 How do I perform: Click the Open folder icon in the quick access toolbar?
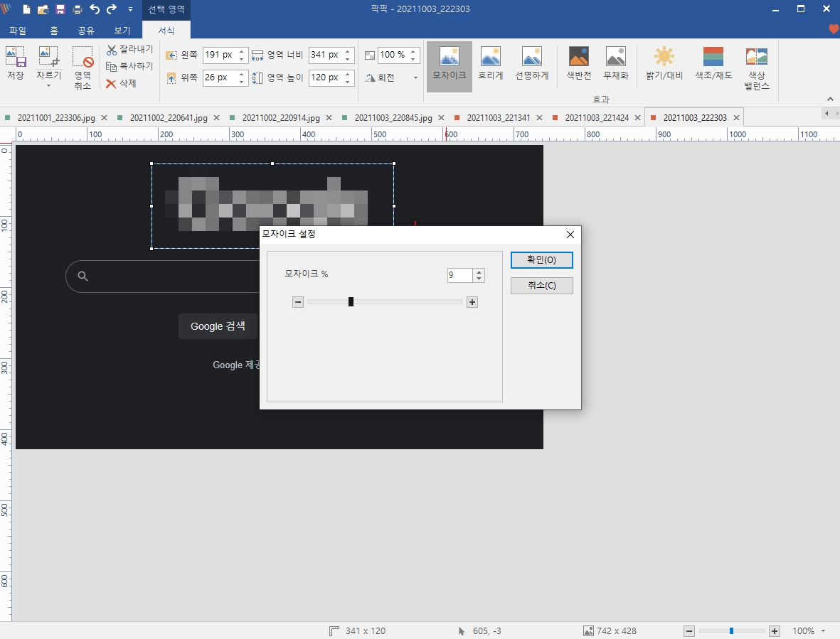click(43, 9)
